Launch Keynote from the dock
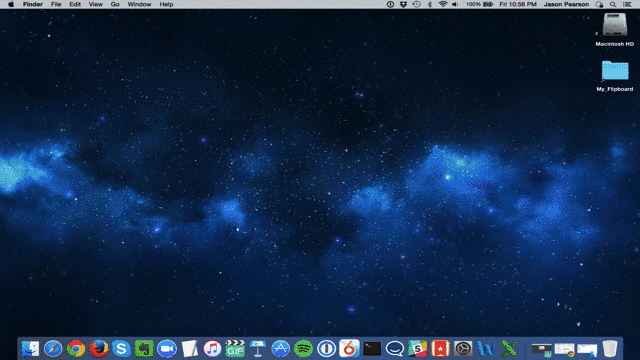This screenshot has width=640, height=360. pyautogui.click(x=258, y=349)
